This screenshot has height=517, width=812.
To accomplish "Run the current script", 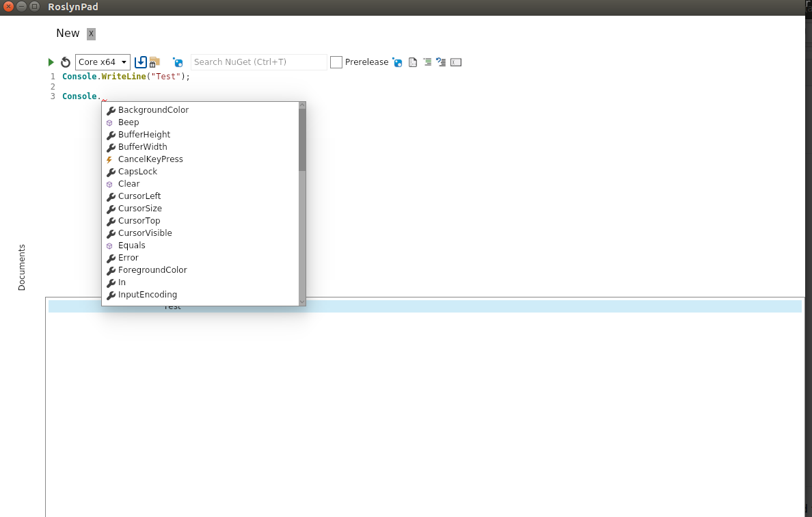I will coord(51,62).
